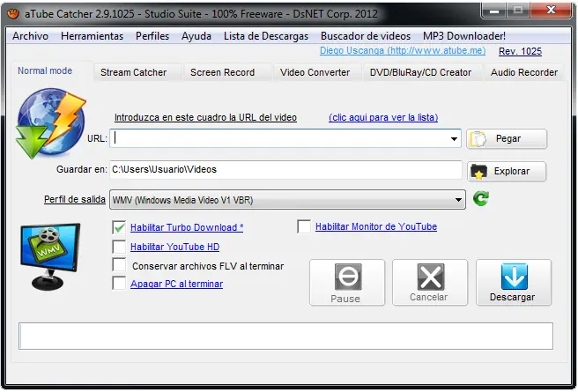The image size is (578, 392).
Task: Open the Archivo menu
Action: coord(30,36)
